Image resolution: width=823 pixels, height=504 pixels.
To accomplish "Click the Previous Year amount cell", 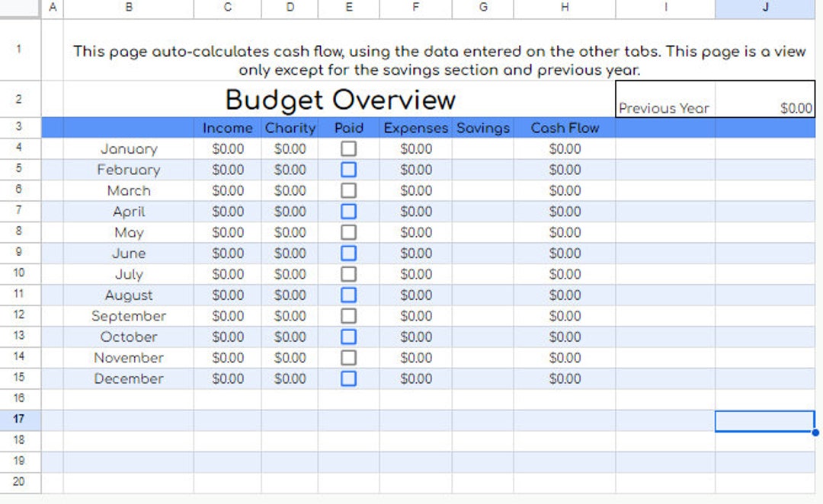I will (x=764, y=107).
